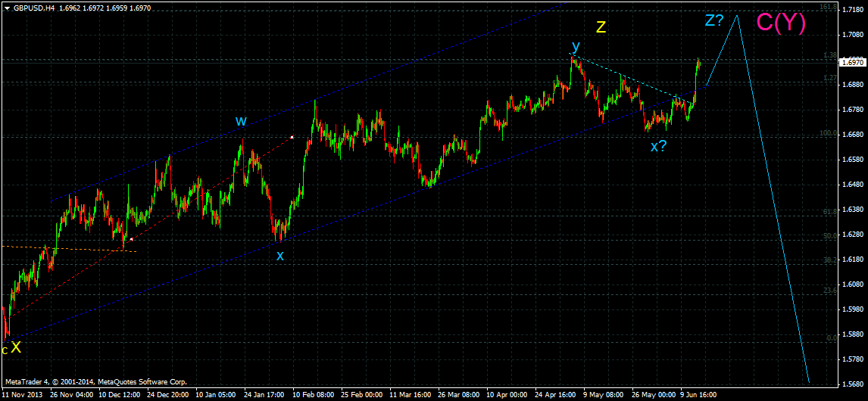This screenshot has height=401, width=868.
Task: Click the 10 Feb 08:00 date label
Action: [x=314, y=396]
